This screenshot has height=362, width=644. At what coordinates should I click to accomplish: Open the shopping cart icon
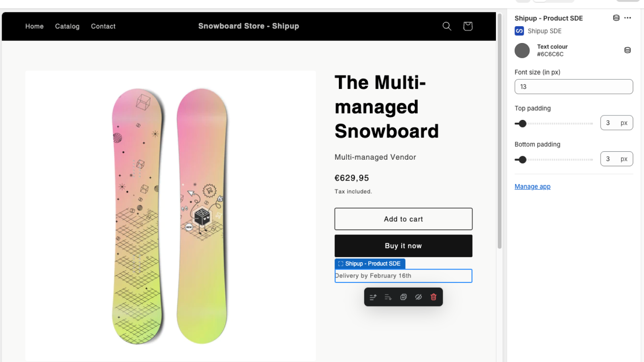coord(467,26)
